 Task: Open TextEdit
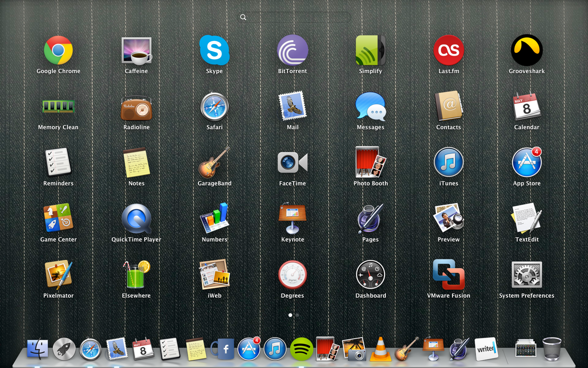(x=527, y=218)
